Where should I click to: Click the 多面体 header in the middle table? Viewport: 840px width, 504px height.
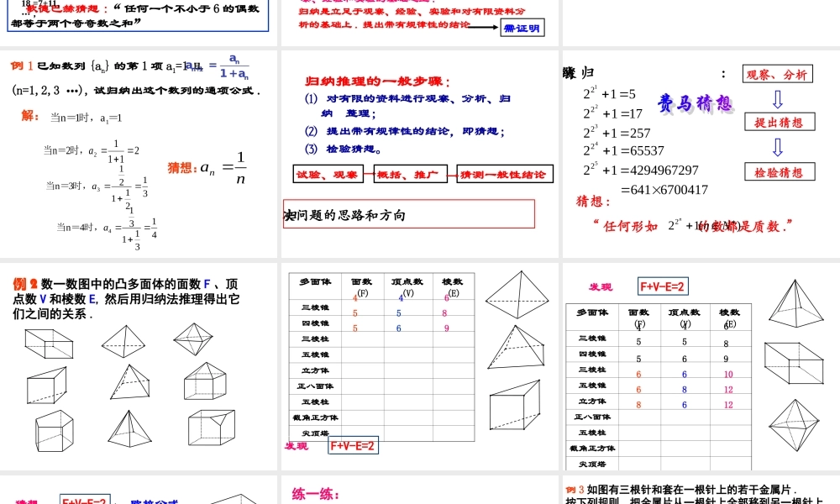click(315, 281)
